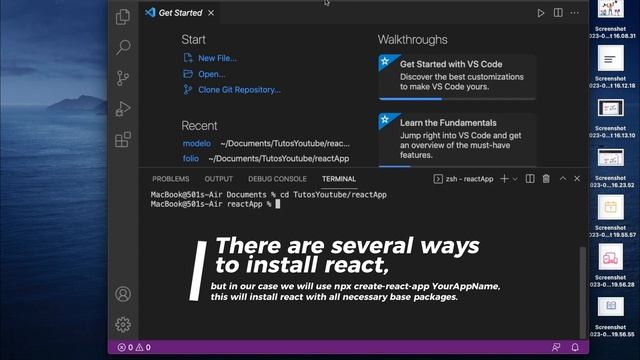
Task: Select desktop Screenshot file ending 19.56.28
Action: pos(611,266)
